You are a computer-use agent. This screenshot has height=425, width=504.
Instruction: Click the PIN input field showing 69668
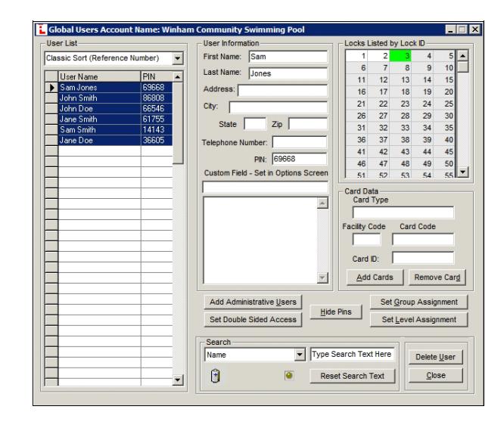tap(300, 159)
